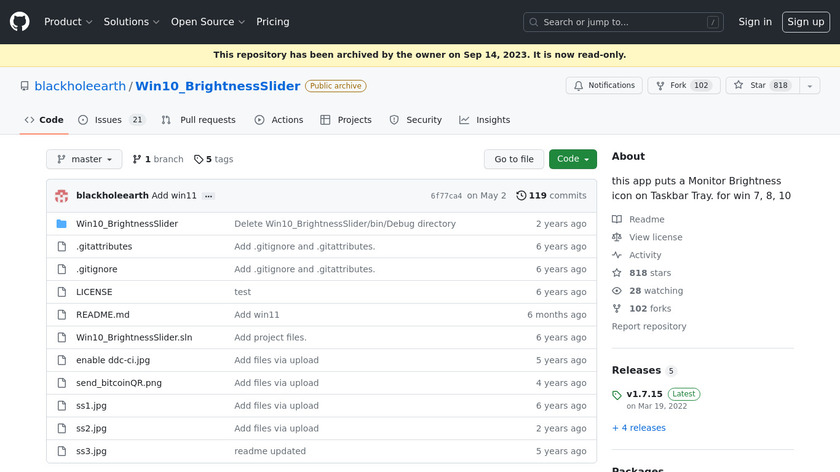The width and height of the screenshot is (840, 472).
Task: Click the v1.7.15 release tag
Action: [x=644, y=394]
